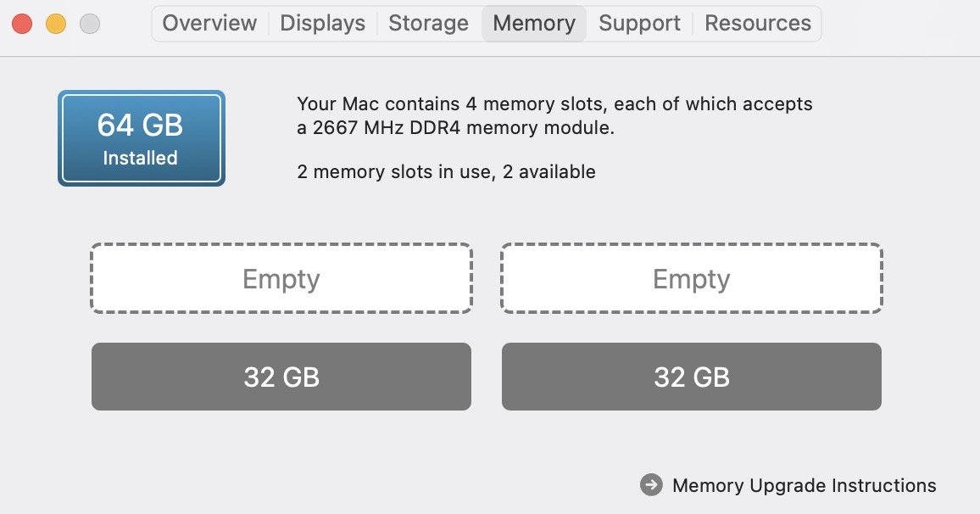Select the left Empty memory slot
Screen dimensions: 980x514
pyautogui.click(x=281, y=279)
